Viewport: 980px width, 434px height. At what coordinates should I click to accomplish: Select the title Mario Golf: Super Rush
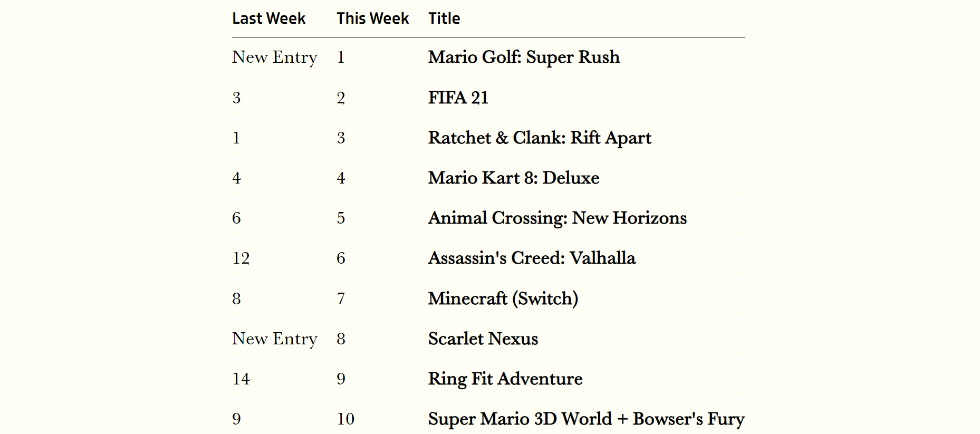coord(524,57)
